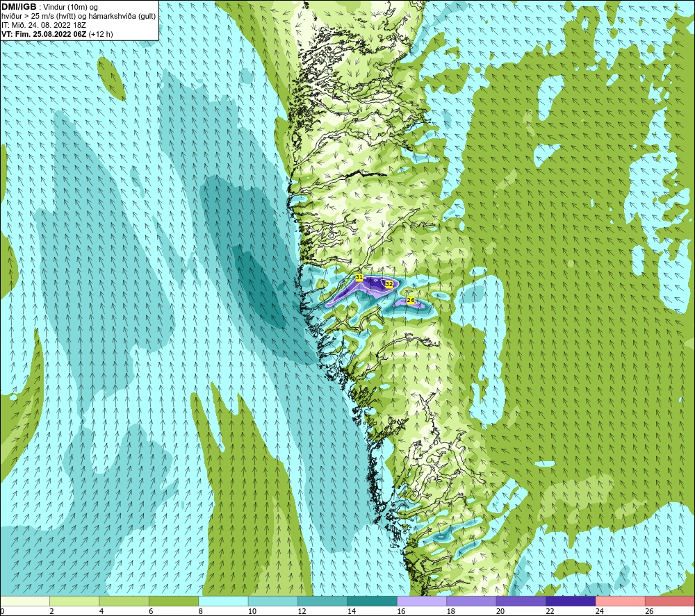The width and height of the screenshot is (695, 616).
Task: Click the colour bar tick label 16
Action: 401,611
